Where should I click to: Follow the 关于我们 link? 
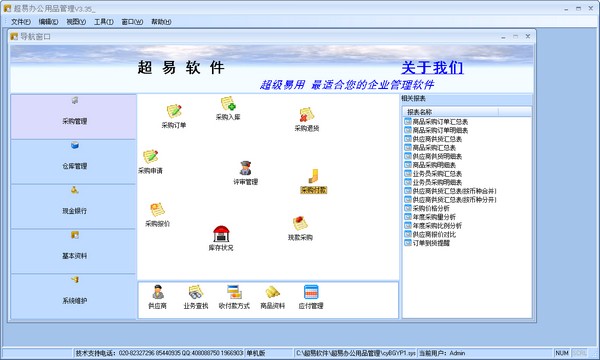coord(432,68)
